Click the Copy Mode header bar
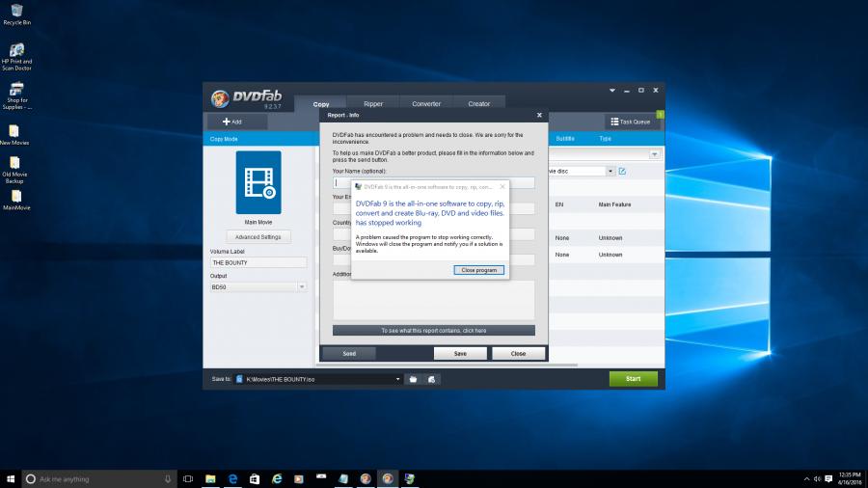The height and width of the screenshot is (488, 868). pyautogui.click(x=260, y=139)
